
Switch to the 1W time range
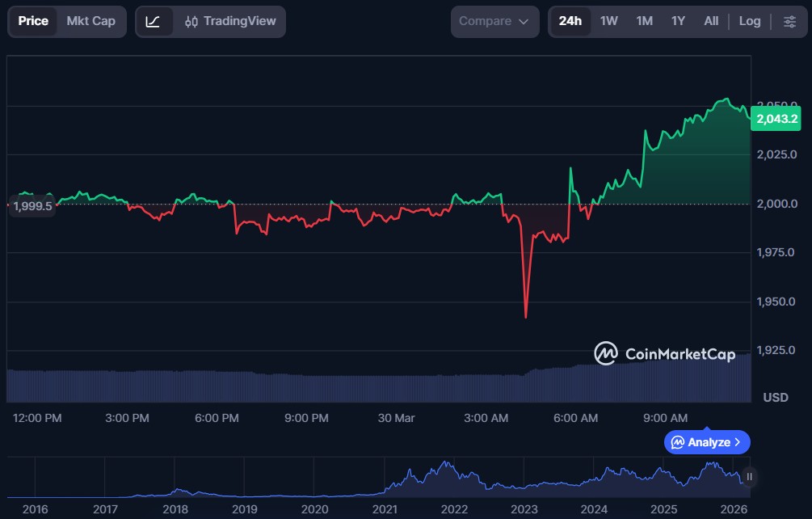click(608, 21)
